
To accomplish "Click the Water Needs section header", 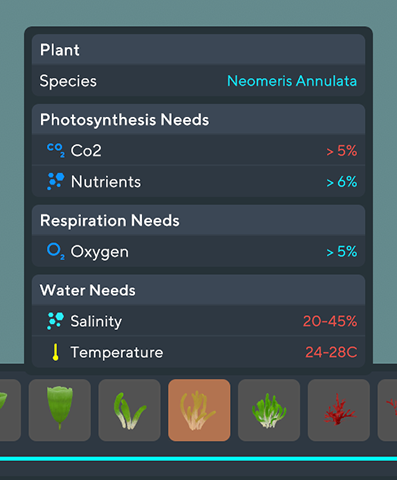I will tap(198, 290).
